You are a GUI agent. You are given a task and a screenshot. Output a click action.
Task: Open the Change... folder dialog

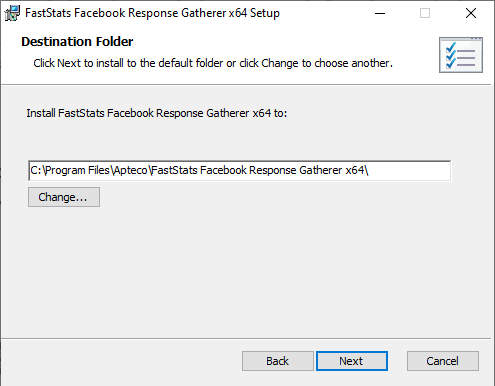coord(64,197)
